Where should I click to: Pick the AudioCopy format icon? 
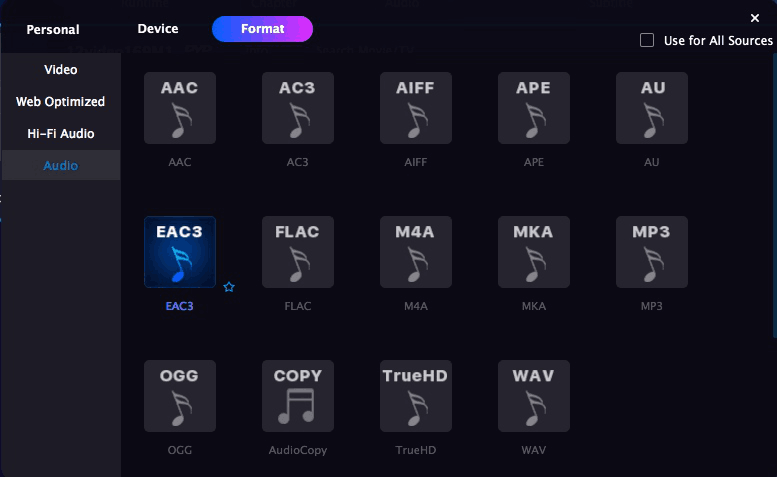click(x=297, y=396)
